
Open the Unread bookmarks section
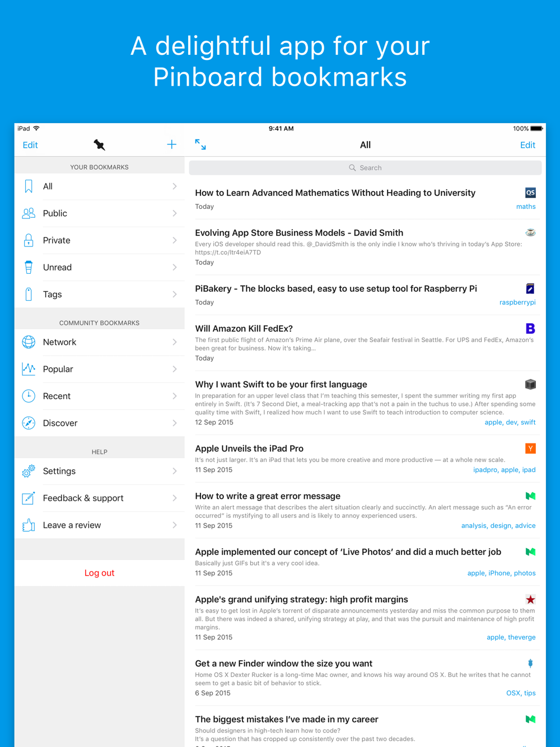click(x=100, y=267)
